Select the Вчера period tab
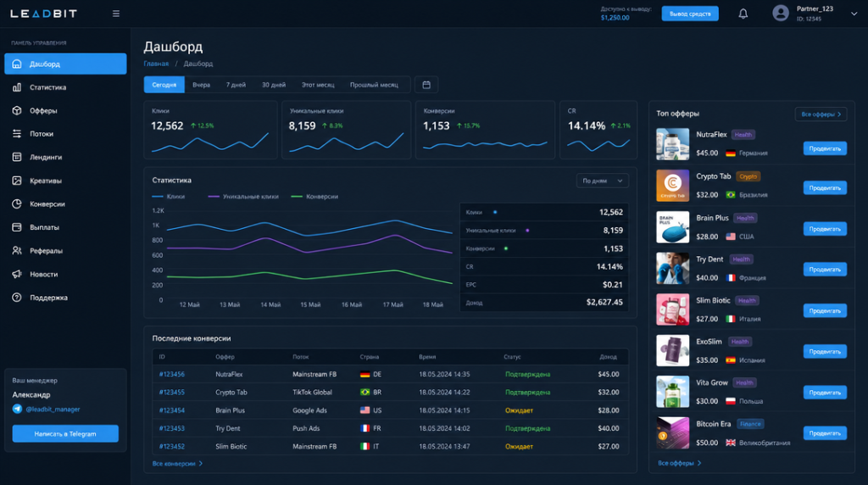 (x=202, y=85)
